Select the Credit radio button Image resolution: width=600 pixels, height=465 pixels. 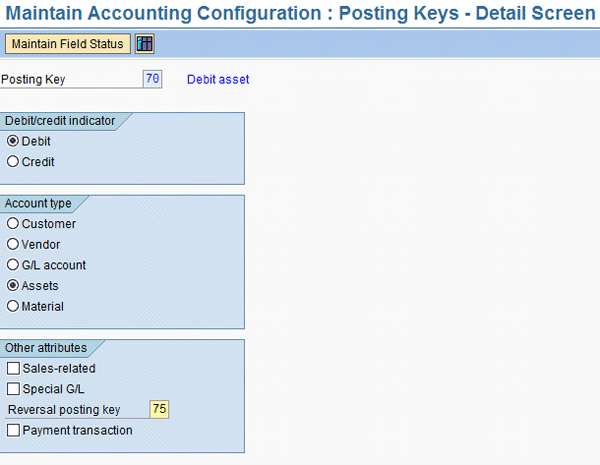click(13, 161)
